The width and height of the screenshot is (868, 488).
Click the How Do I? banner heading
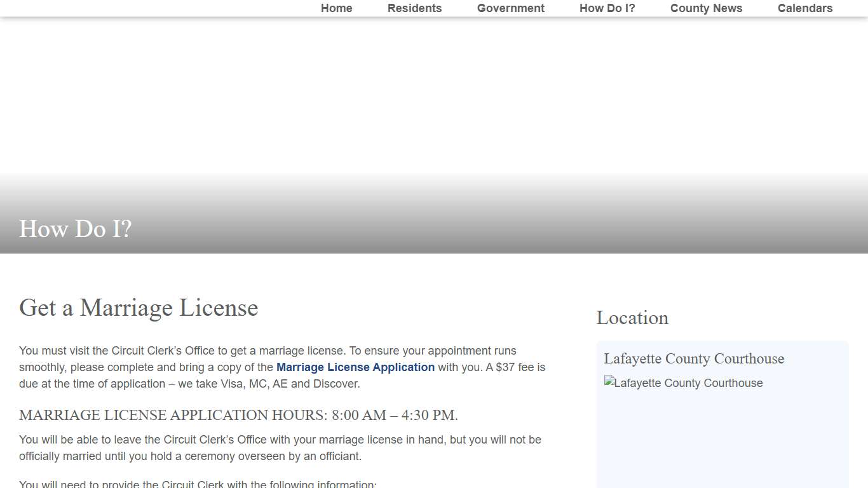[x=75, y=229]
